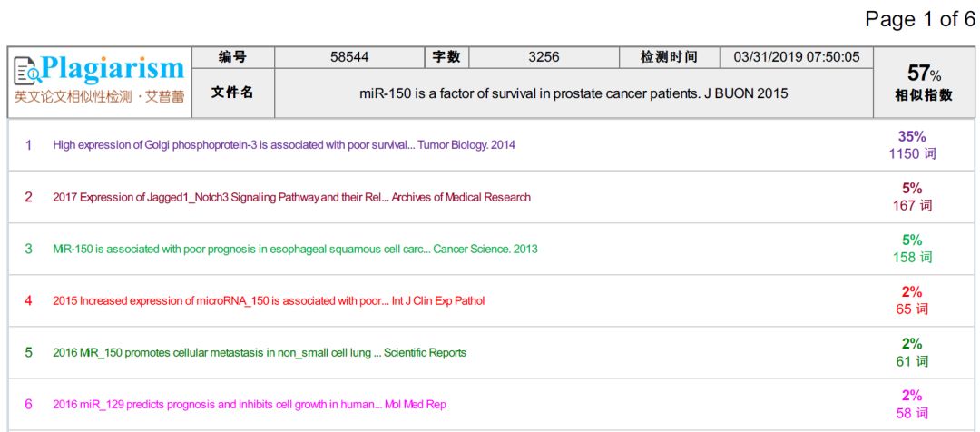The height and width of the screenshot is (432, 980).
Task: Click the Plagiarism brand name text
Action: (x=113, y=68)
